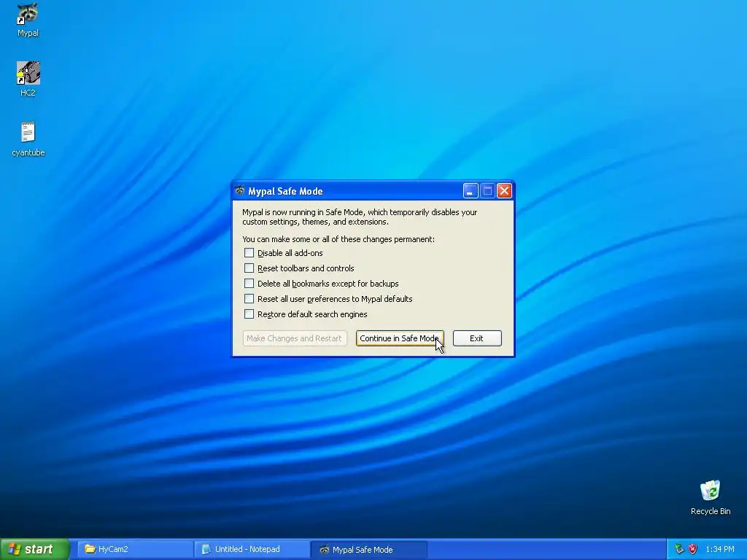Select the HC2 desktop icon
The height and width of the screenshot is (560, 747).
point(28,79)
